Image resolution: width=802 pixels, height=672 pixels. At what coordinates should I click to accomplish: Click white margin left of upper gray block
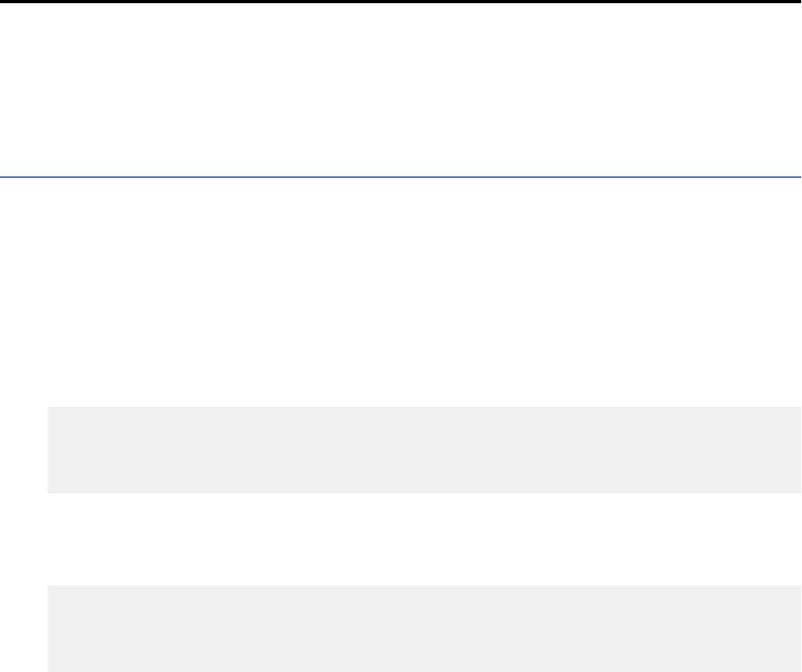click(24, 450)
